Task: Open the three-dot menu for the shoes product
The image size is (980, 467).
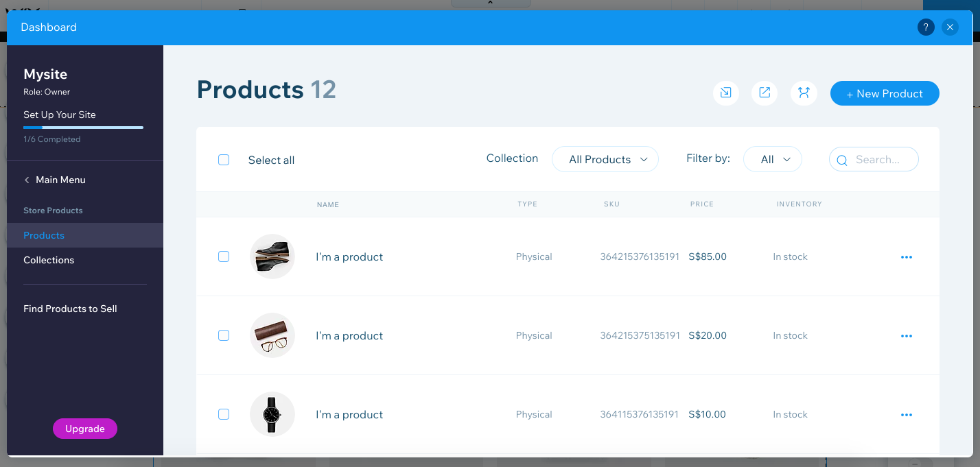Action: (907, 256)
